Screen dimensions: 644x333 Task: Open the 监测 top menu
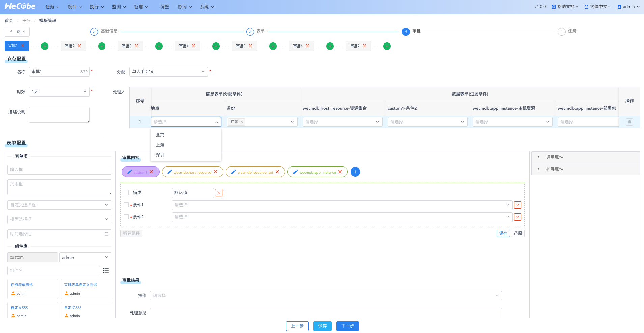pyautogui.click(x=119, y=7)
